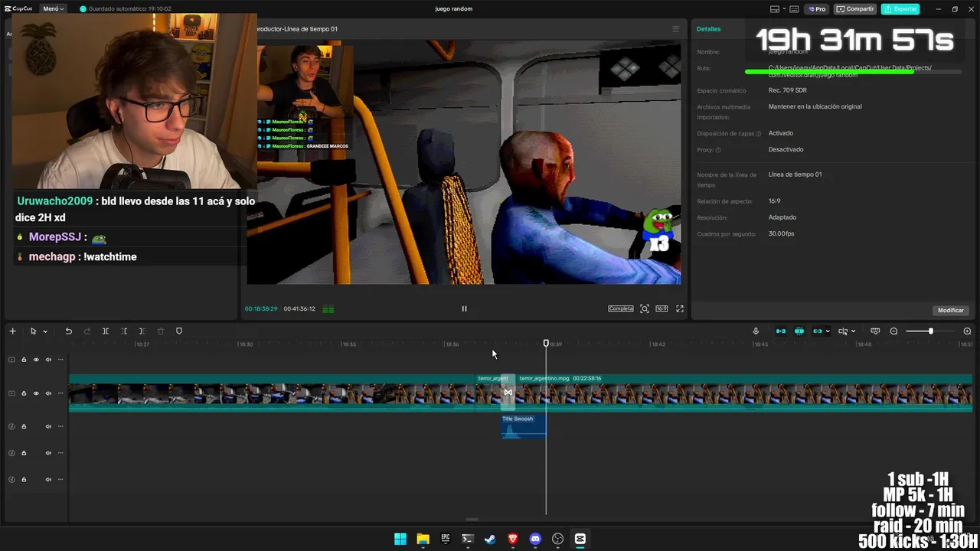Click the transition icon between terror_argentino clips
This screenshot has height=551, width=980.
pyautogui.click(x=508, y=393)
